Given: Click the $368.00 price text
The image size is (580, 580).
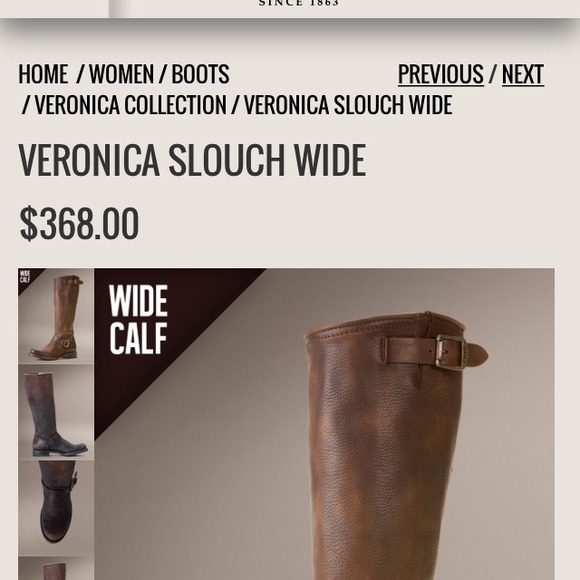Looking at the screenshot, I should [79, 223].
